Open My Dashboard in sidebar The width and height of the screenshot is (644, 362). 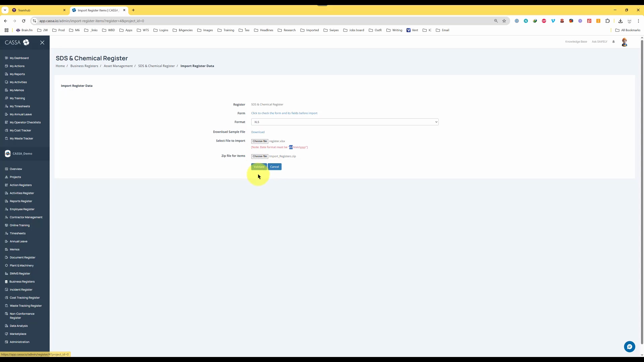pyautogui.click(x=19, y=58)
